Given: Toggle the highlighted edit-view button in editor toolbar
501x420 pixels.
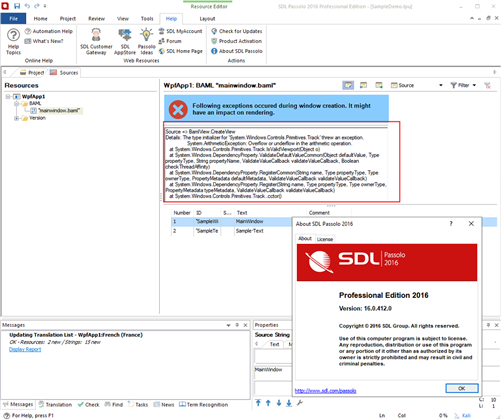Looking at the screenshot, I should [348, 85].
